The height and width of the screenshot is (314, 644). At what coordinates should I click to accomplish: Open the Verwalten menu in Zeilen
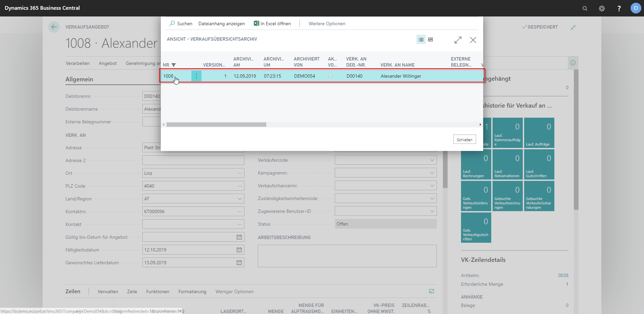pos(108,291)
